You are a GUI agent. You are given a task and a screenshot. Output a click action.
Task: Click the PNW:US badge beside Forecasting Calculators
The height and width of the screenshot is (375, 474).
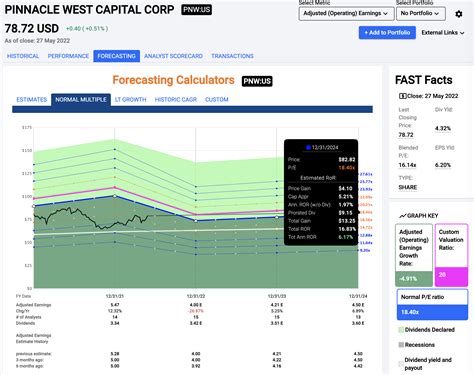257,81
